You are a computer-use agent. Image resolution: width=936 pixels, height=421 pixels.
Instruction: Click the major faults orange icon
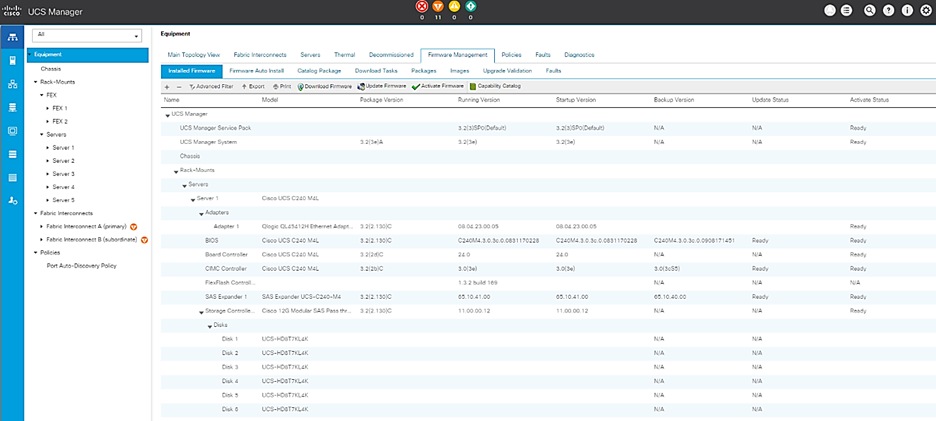pyautogui.click(x=438, y=7)
